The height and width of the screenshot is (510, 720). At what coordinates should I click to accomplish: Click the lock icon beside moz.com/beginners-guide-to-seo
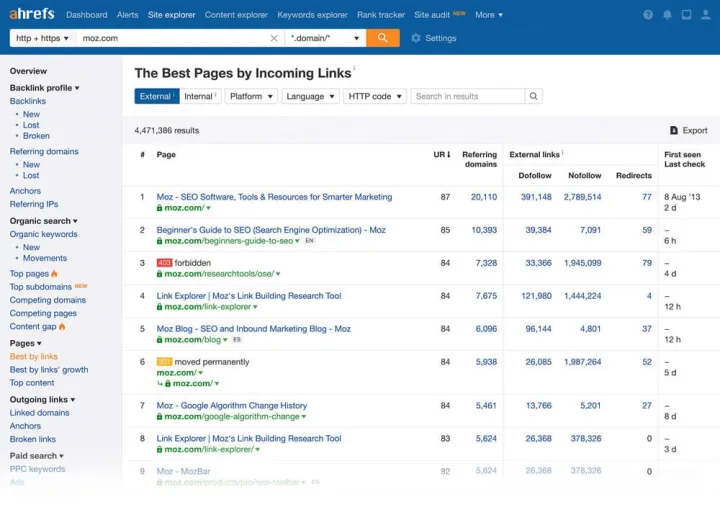pos(159,241)
